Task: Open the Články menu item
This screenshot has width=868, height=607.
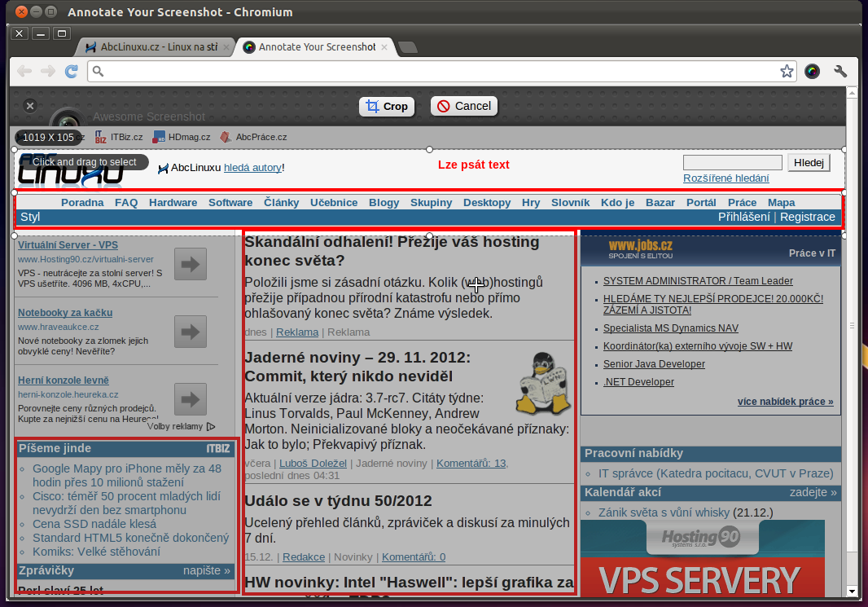Action: pyautogui.click(x=281, y=202)
